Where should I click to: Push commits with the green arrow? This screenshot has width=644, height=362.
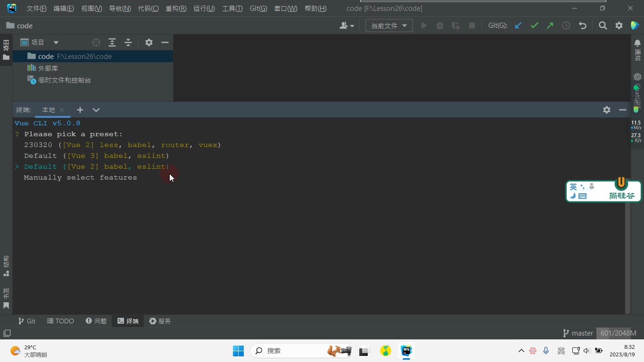coord(550,26)
